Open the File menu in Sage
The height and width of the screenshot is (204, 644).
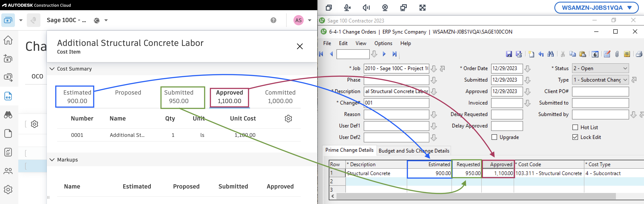pos(327,43)
